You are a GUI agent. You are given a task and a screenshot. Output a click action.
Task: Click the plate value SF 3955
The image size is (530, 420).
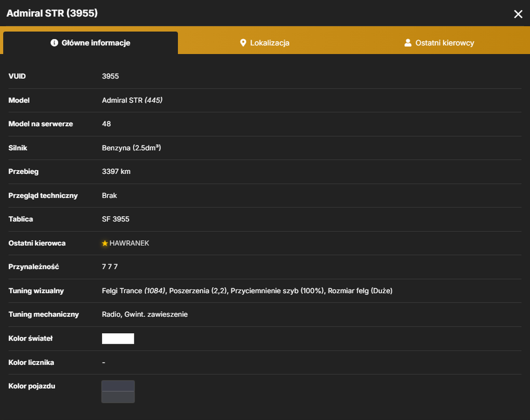[x=115, y=219]
